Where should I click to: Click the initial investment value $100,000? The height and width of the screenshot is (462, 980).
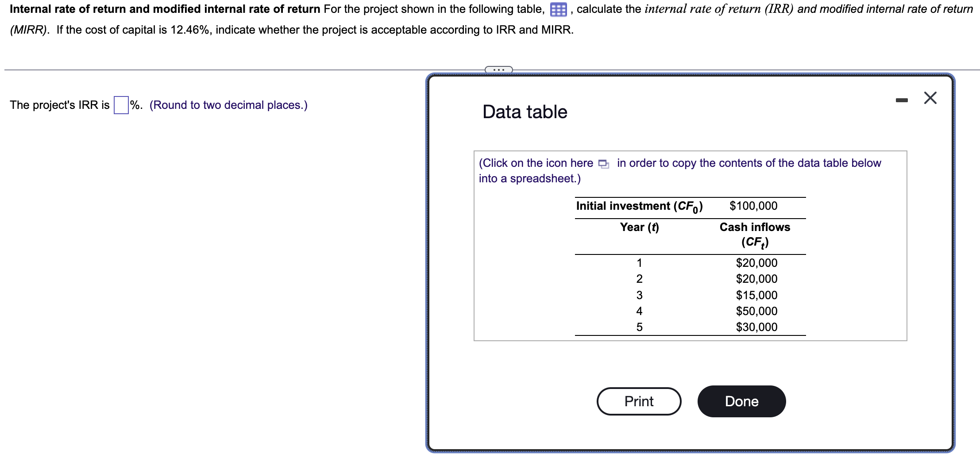click(754, 205)
